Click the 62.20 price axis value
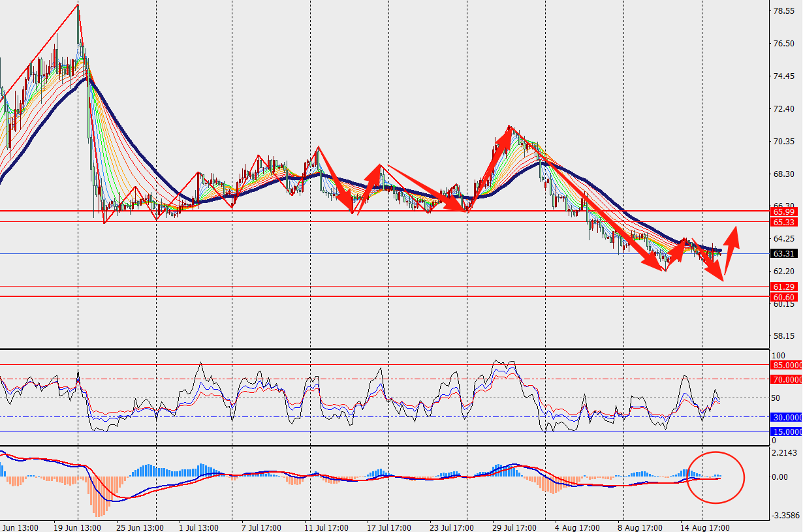 (783, 271)
